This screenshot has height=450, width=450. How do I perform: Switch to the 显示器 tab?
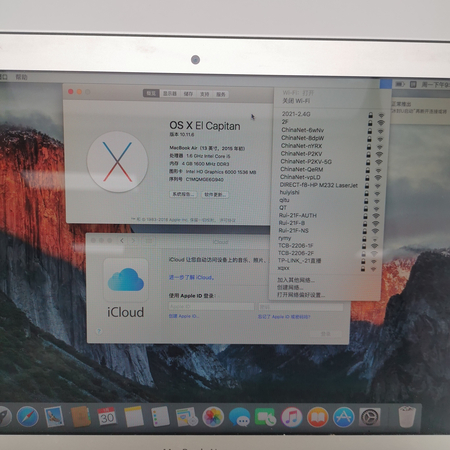(170, 94)
